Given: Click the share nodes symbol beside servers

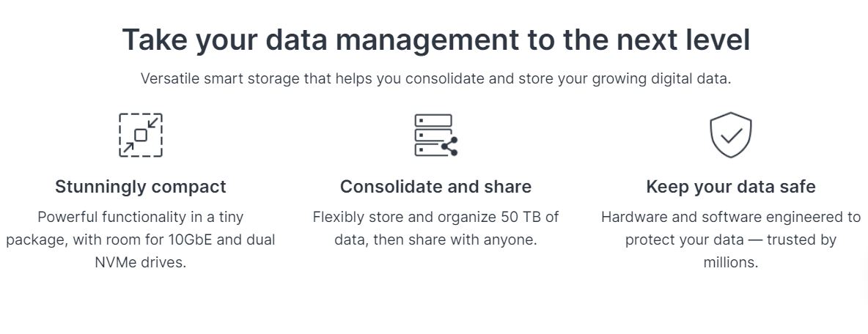Looking at the screenshot, I should (450, 146).
